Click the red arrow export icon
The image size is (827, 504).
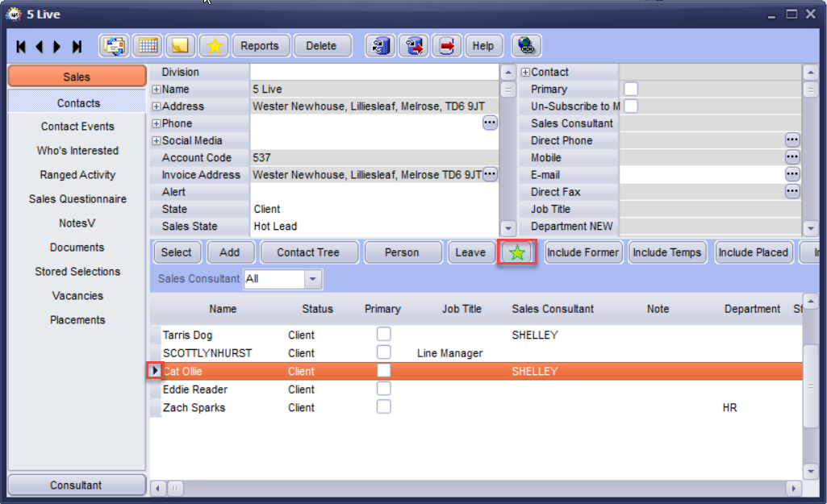coord(447,46)
